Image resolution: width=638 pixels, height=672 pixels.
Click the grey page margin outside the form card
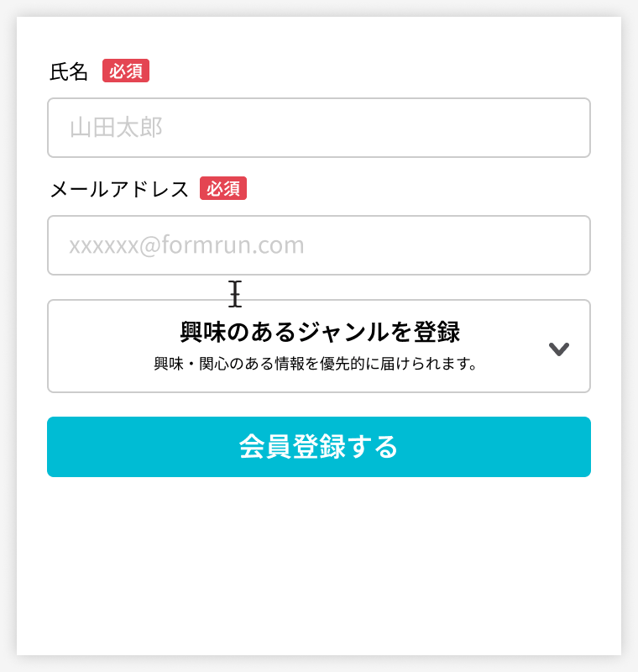[x=8, y=336]
